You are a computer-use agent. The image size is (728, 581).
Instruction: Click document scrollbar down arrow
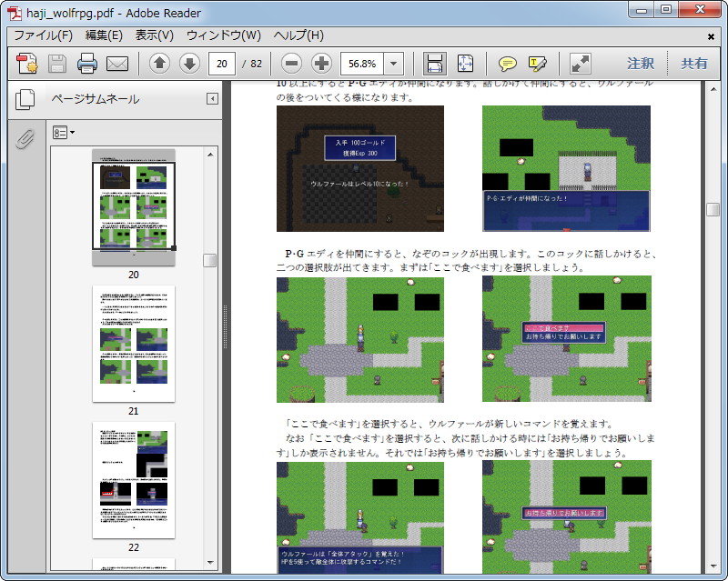[713, 566]
